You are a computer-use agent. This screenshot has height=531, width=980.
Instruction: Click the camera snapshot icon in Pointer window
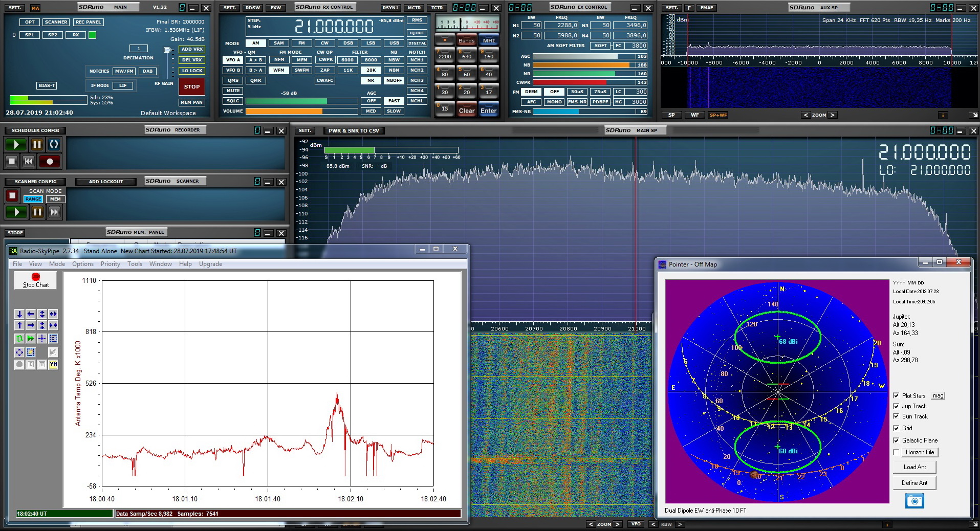tap(914, 501)
